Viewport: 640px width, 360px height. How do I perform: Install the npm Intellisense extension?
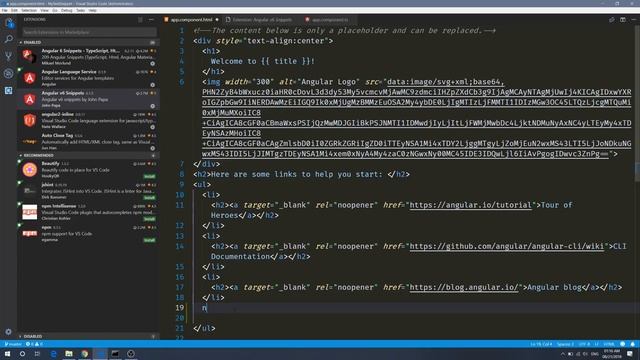click(149, 219)
